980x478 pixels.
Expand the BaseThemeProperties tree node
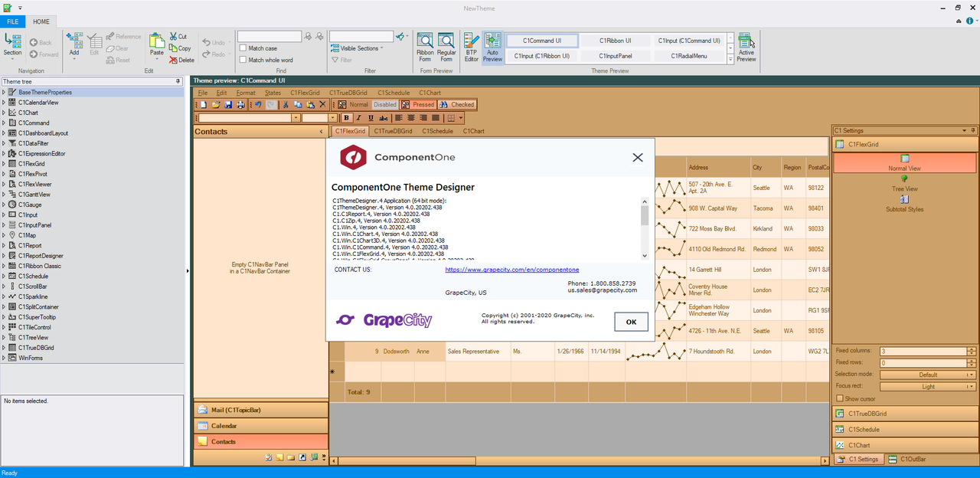(x=4, y=92)
